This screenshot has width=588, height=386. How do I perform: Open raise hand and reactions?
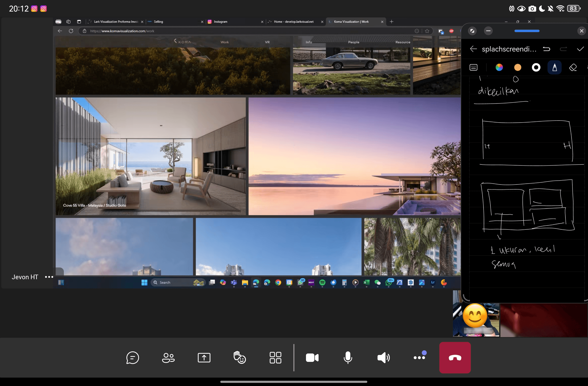pyautogui.click(x=239, y=357)
